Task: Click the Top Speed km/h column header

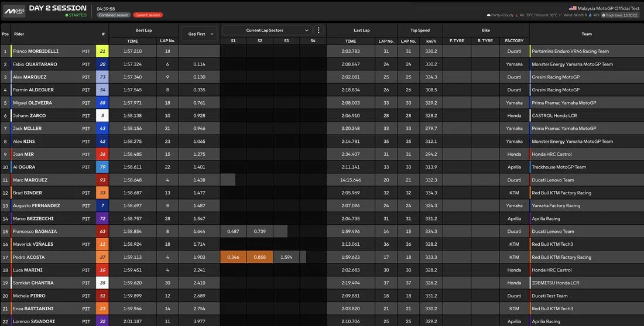Action: pos(431,41)
